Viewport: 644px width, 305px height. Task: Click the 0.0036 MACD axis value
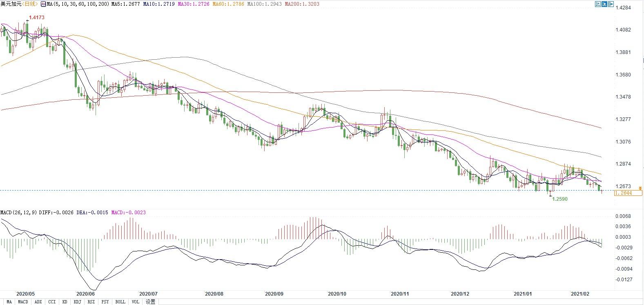click(x=624, y=227)
